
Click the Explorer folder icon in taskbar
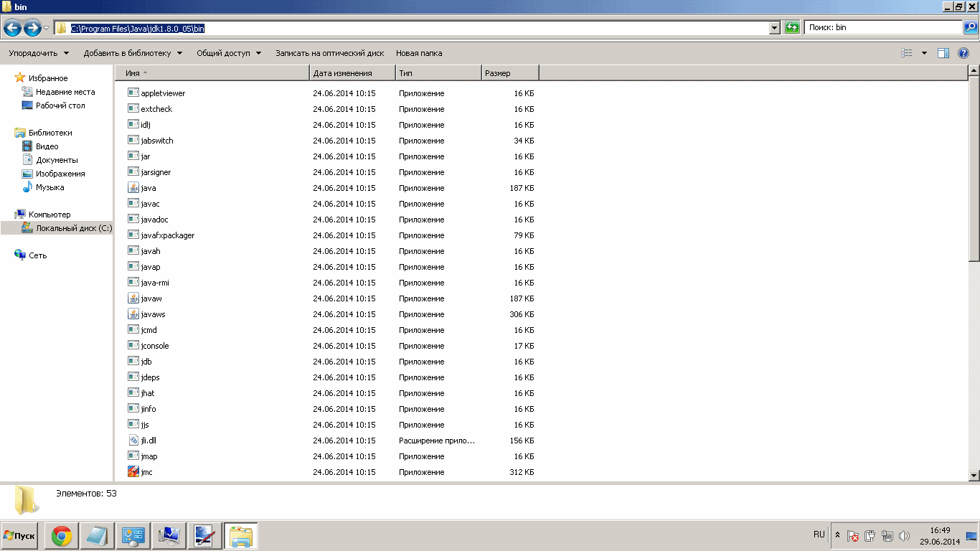pos(240,536)
